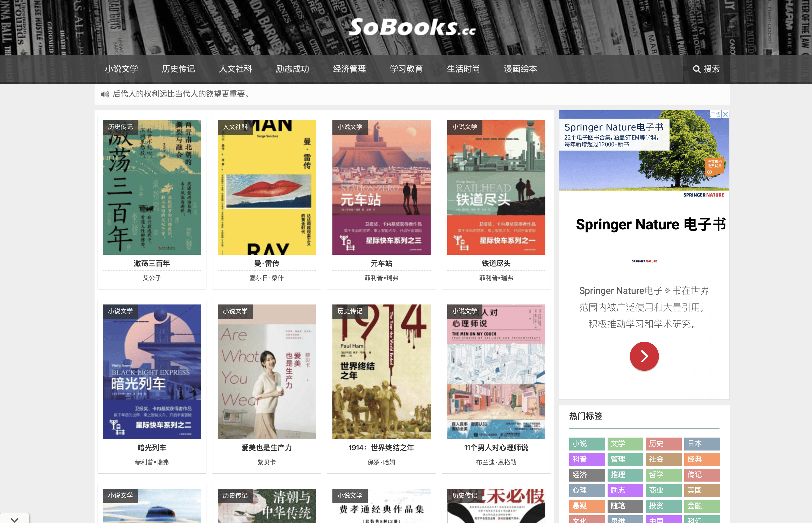The height and width of the screenshot is (523, 812).
Task: Open 历史传记 navigation menu
Action: [178, 69]
